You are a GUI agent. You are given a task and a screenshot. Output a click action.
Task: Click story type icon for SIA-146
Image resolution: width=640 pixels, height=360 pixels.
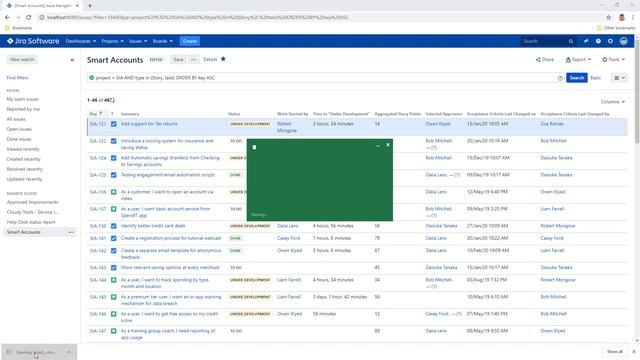click(113, 314)
